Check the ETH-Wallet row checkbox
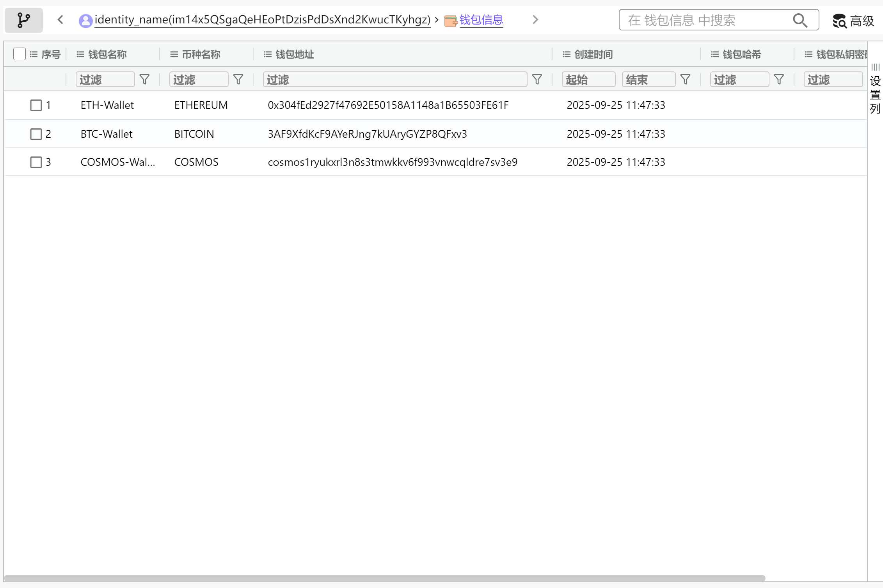The width and height of the screenshot is (883, 588). click(36, 105)
